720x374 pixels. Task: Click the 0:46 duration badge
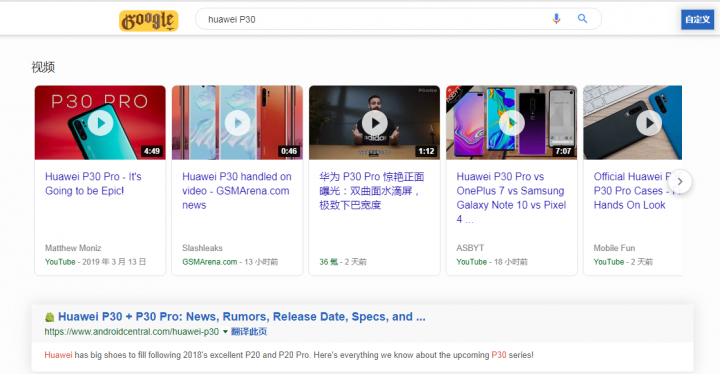pos(289,151)
